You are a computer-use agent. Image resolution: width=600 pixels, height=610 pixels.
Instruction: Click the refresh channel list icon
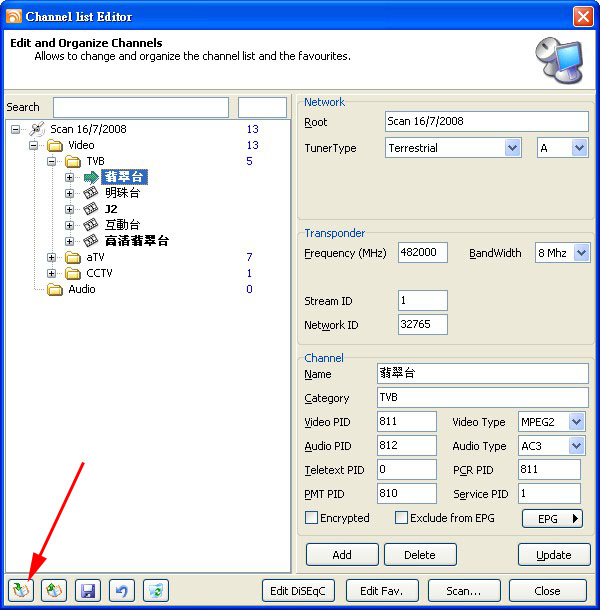coord(156,590)
